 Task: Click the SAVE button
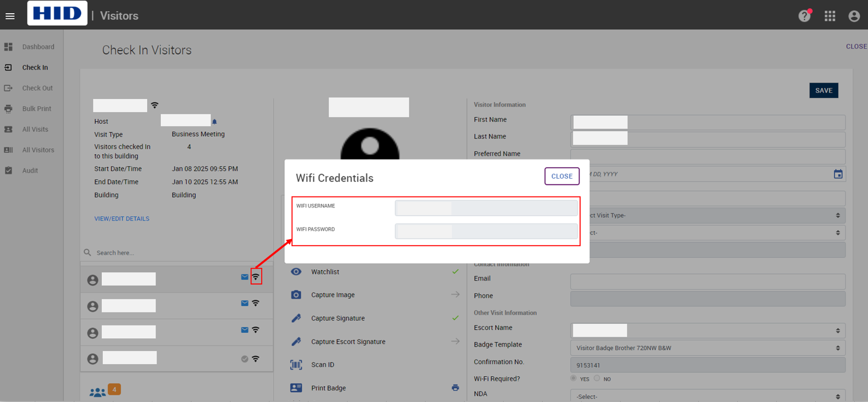click(823, 90)
